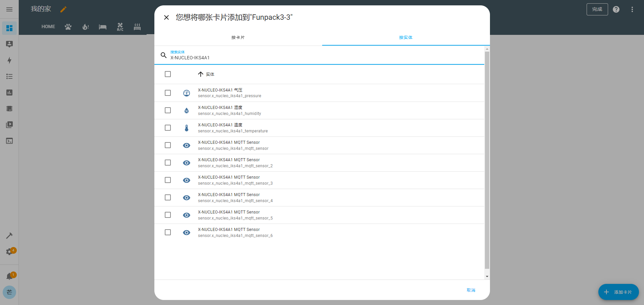Open the HOME dashboard tab

tap(48, 27)
